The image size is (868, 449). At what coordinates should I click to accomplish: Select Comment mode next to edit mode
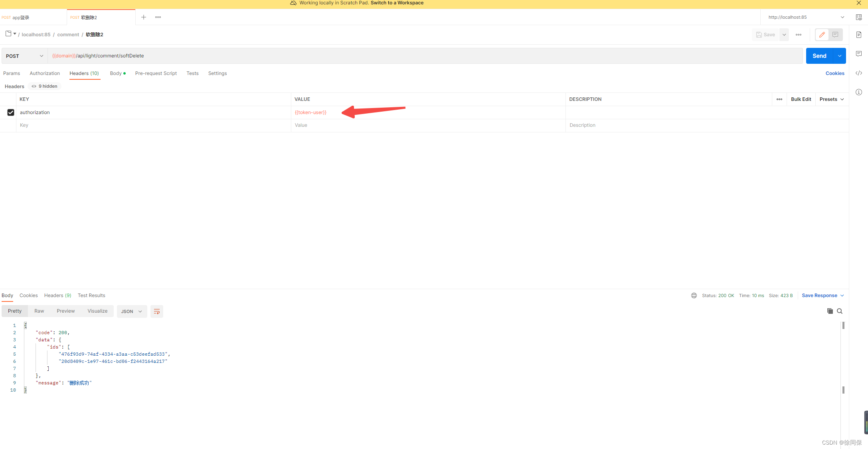[835, 35]
